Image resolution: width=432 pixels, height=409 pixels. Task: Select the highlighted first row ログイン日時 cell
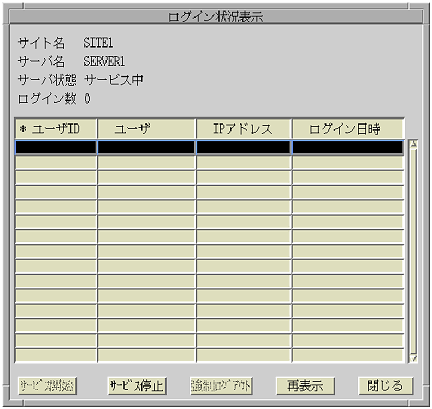tap(348, 147)
